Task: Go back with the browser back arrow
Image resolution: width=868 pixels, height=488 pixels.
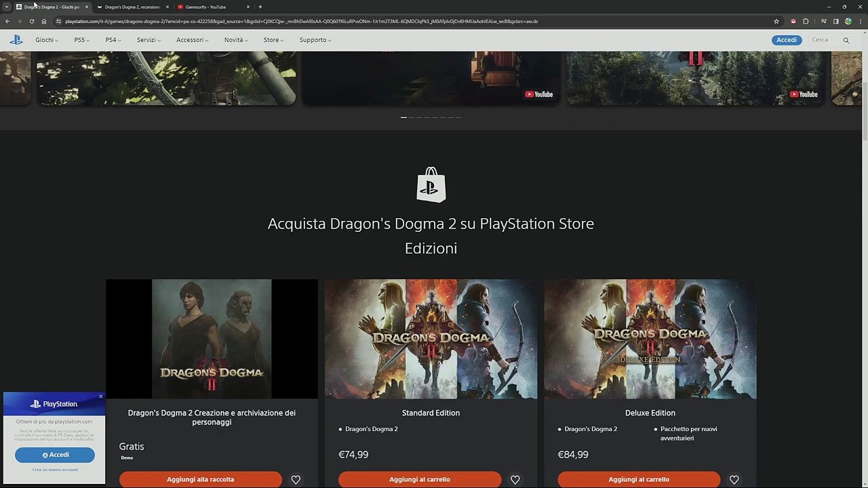Action: point(7,21)
